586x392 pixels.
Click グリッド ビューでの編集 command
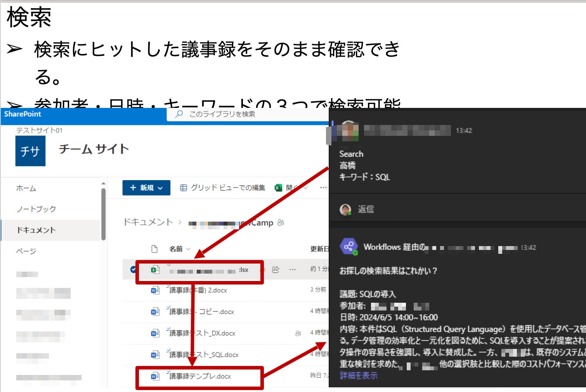tap(223, 188)
